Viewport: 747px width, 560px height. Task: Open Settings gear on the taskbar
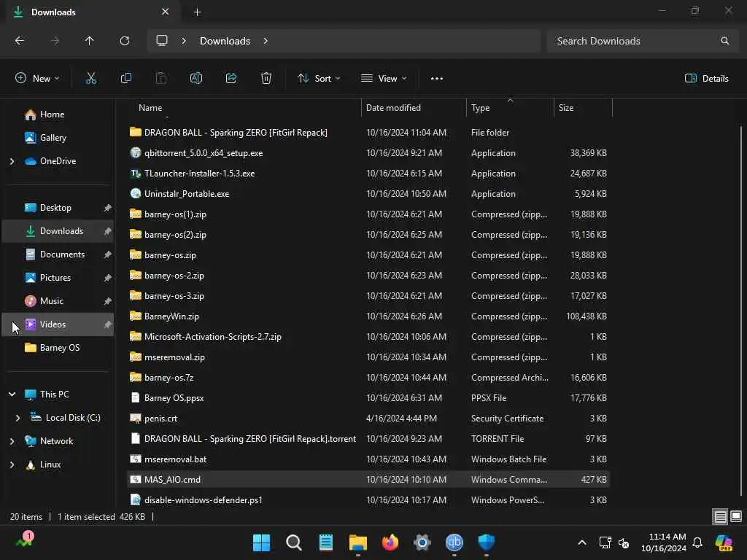pos(422,542)
